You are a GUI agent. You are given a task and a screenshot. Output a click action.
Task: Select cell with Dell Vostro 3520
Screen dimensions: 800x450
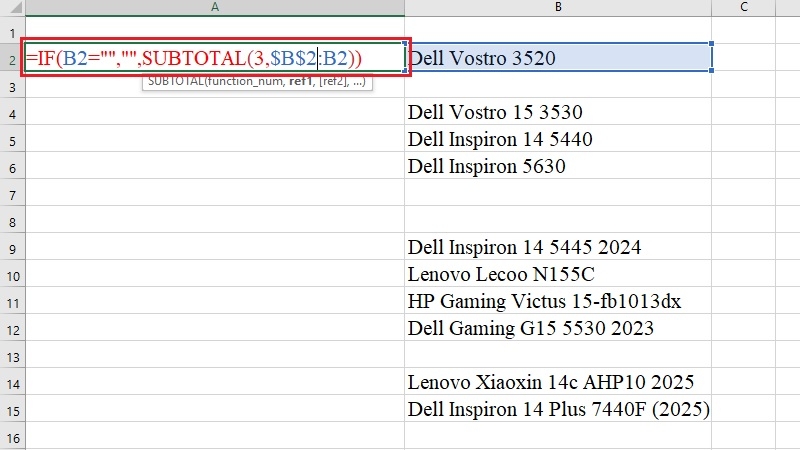tap(558, 57)
